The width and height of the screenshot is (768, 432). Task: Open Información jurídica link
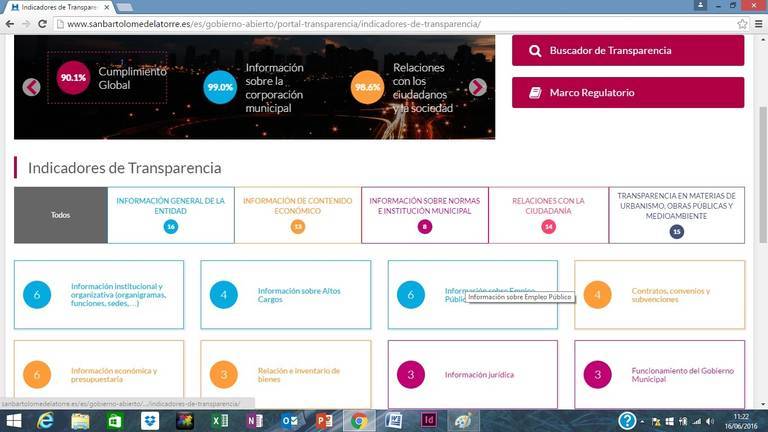pyautogui.click(x=479, y=375)
